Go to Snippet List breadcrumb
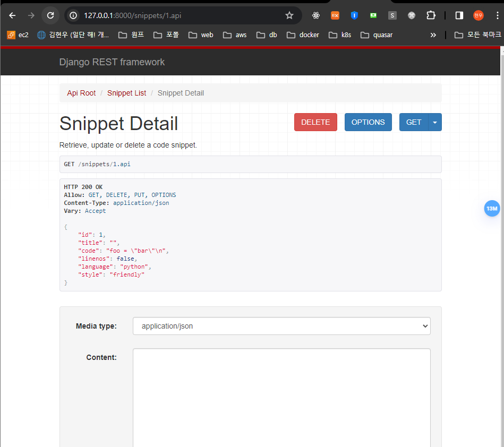Viewport: 504px width, 447px height. (x=126, y=93)
